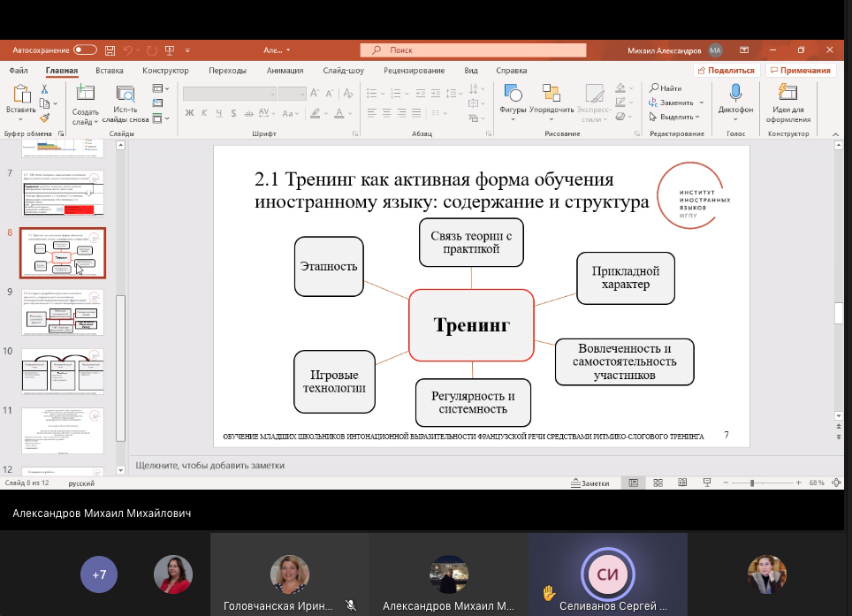Viewport: 852px width, 616px height.
Task: Apply bold formatting to text
Action: point(188,114)
